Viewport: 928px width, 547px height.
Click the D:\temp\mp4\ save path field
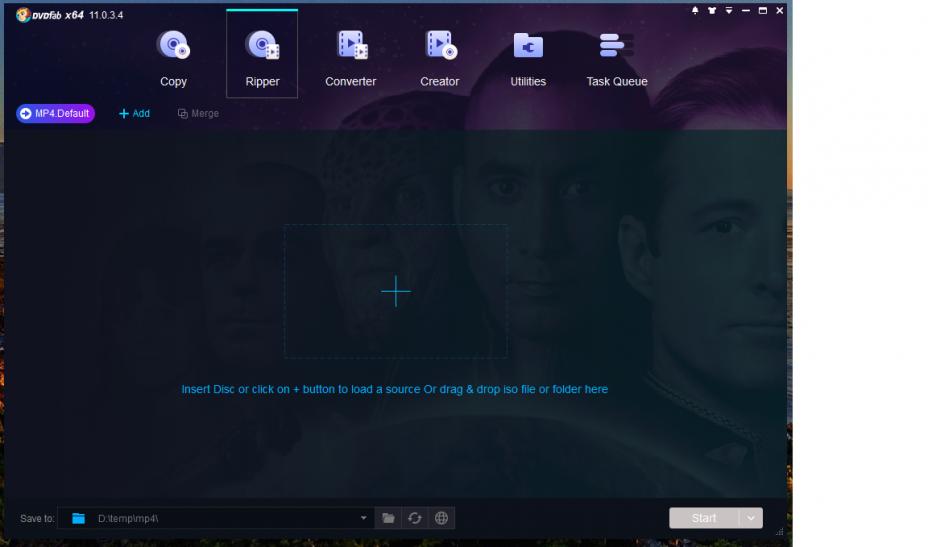(216, 518)
